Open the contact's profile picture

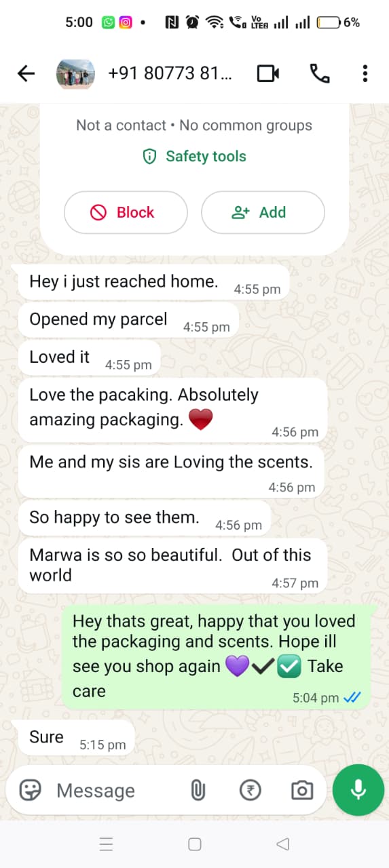click(75, 73)
